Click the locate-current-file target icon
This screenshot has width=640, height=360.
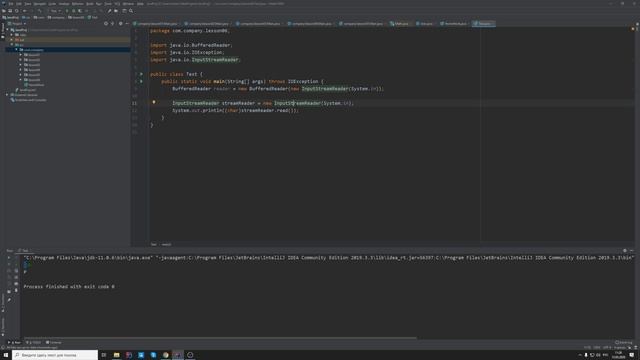pyautogui.click(x=106, y=24)
